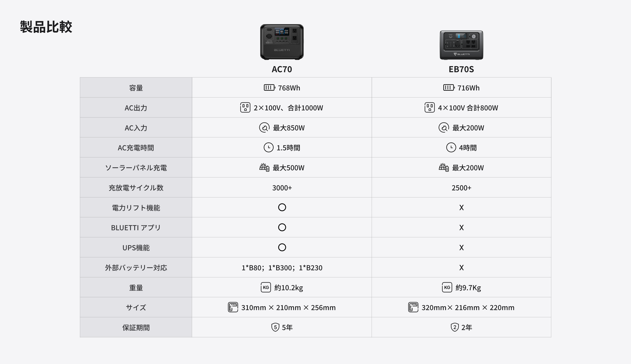Select the AC70 product name heading
The height and width of the screenshot is (364, 631).
point(282,69)
